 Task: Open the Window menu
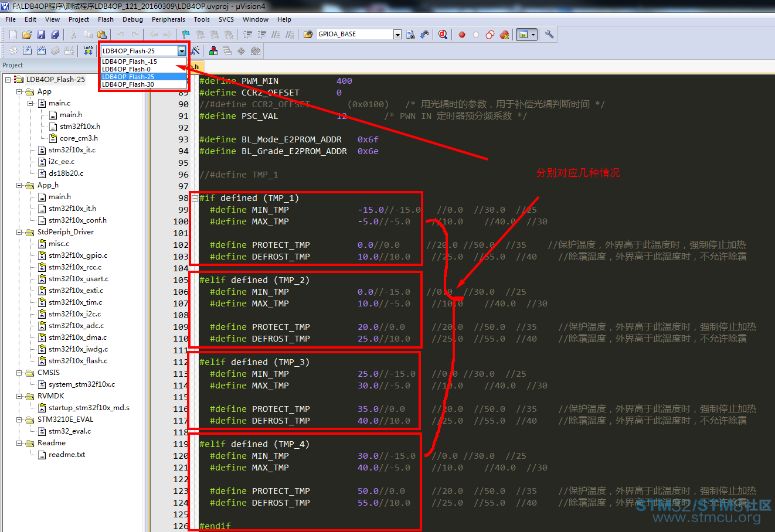(x=256, y=19)
